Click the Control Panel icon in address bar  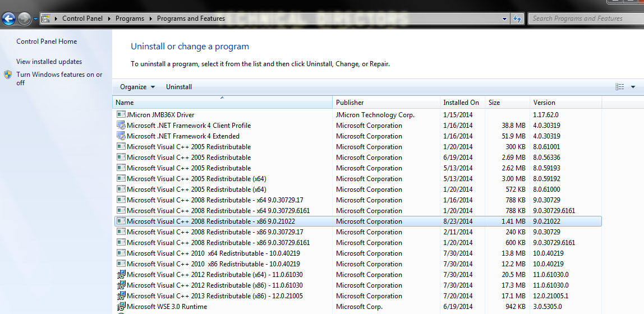click(46, 19)
